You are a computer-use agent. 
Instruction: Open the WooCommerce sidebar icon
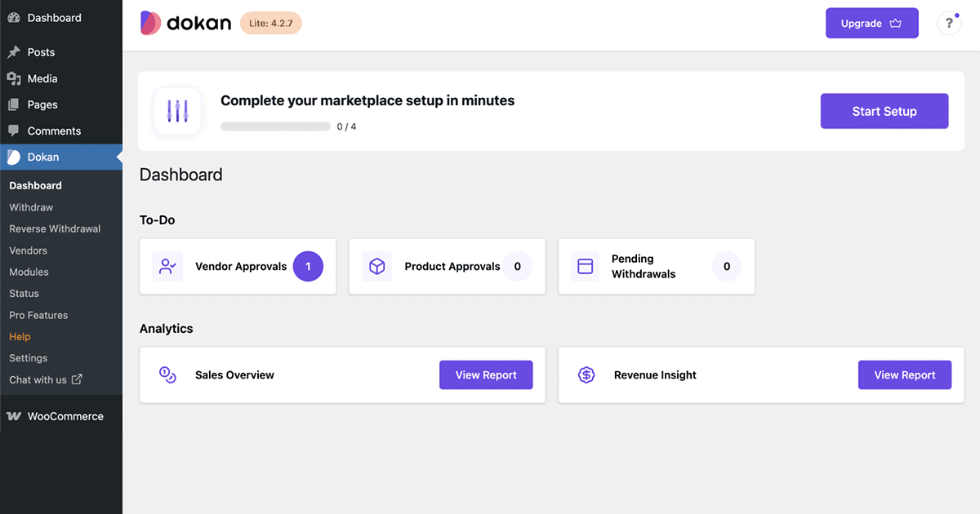pos(13,415)
